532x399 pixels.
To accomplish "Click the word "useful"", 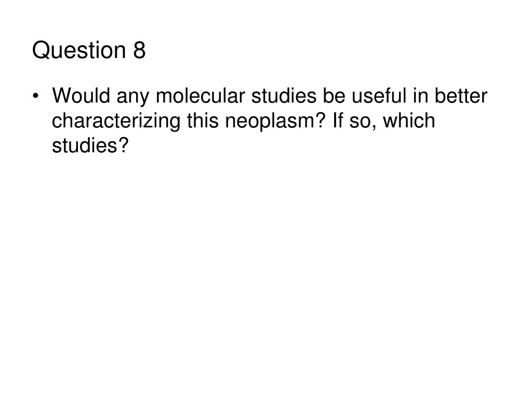I will coord(379,96).
